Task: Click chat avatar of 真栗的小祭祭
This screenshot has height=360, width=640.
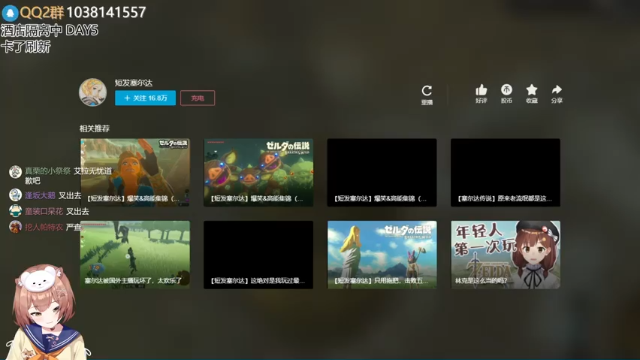Action: click(16, 172)
